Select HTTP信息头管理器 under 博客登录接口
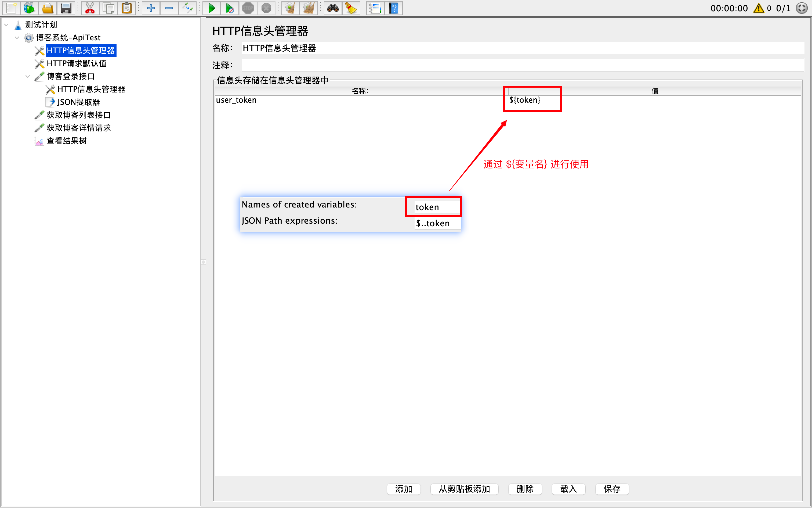 click(x=91, y=89)
